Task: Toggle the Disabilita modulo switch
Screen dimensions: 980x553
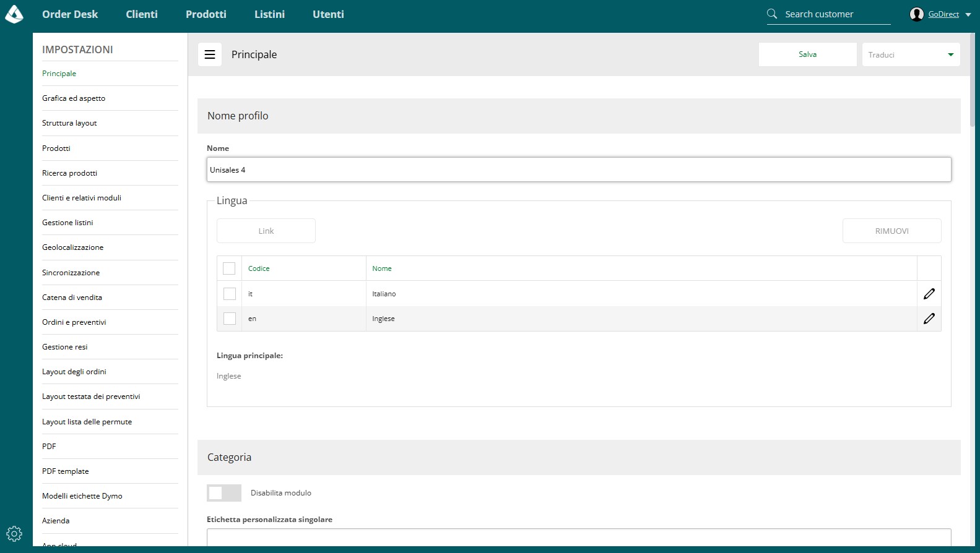Action: [224, 493]
